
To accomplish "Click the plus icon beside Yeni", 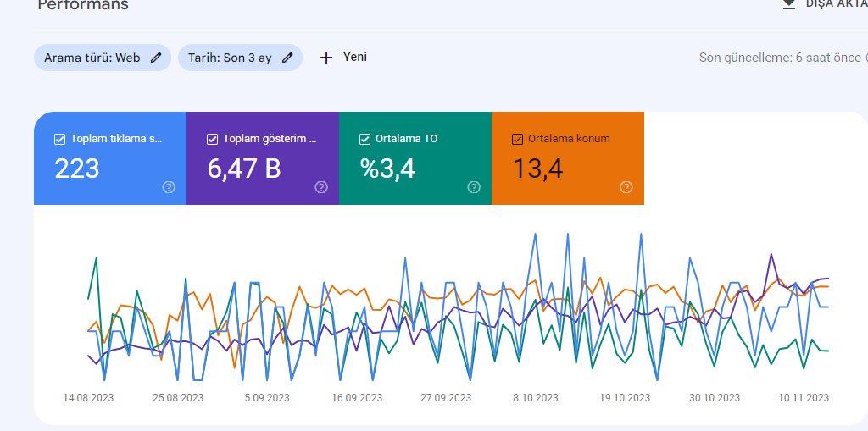I will point(326,58).
